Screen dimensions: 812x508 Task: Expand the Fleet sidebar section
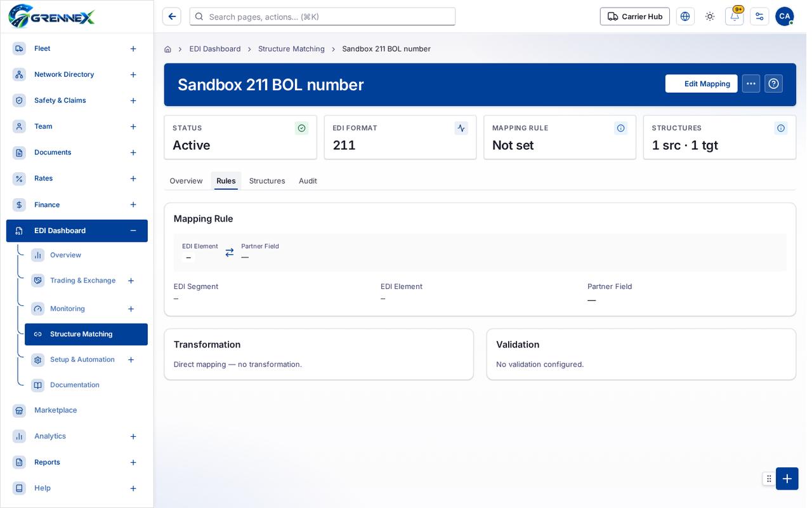click(x=133, y=49)
